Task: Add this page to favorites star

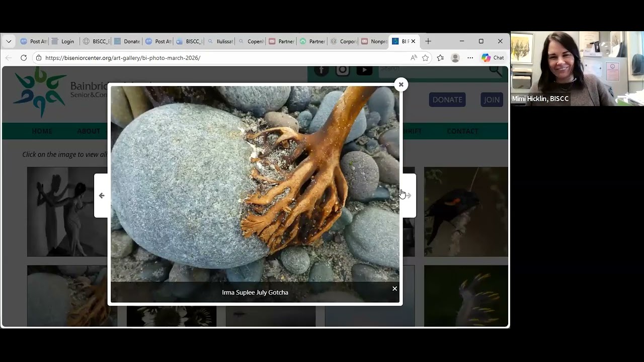Action: 426,58
